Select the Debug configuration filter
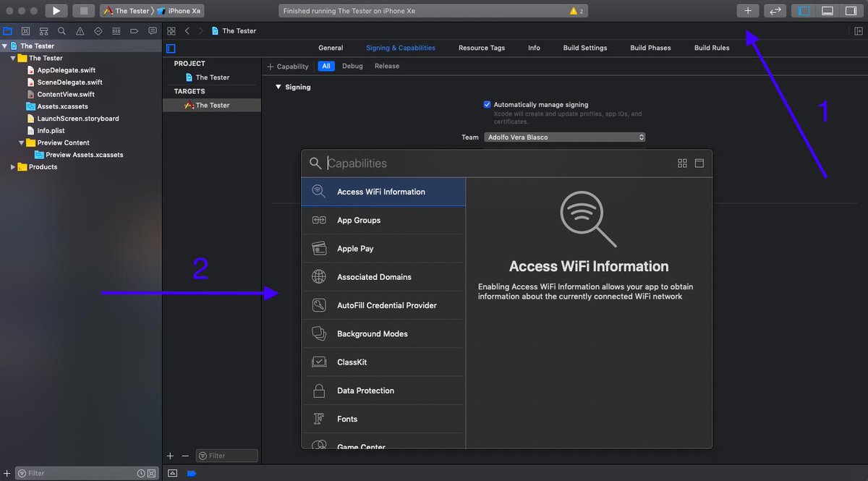Screen dimensions: 868x481 tap(352, 66)
